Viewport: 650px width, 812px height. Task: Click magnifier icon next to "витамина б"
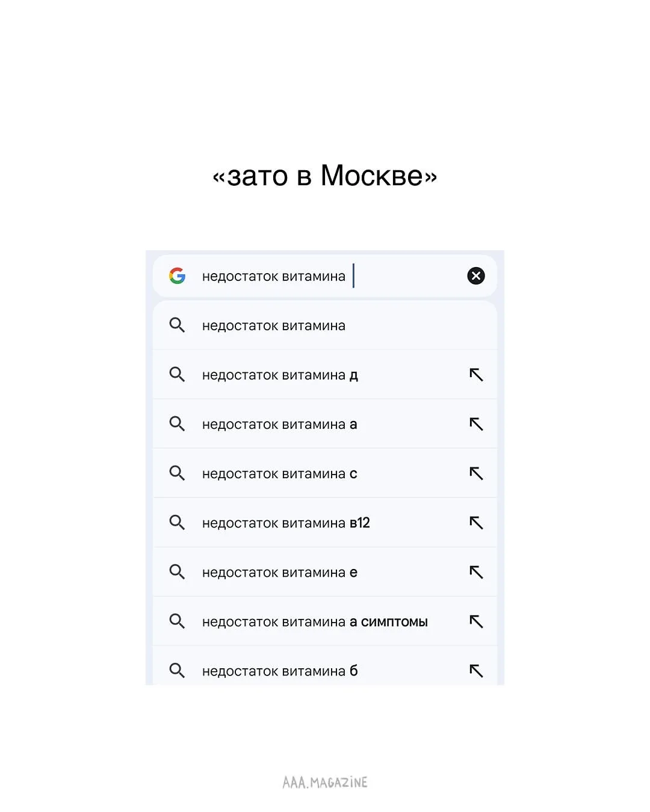pos(177,671)
